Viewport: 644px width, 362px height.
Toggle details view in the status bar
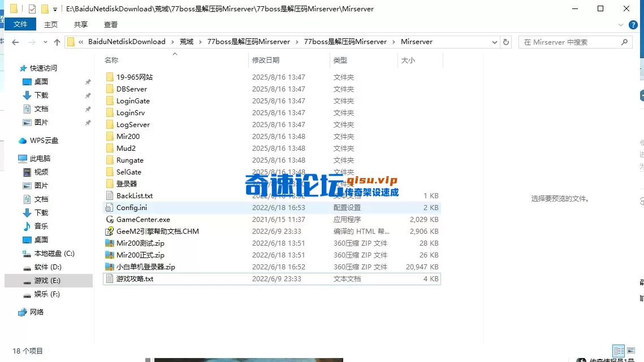[x=619, y=351]
